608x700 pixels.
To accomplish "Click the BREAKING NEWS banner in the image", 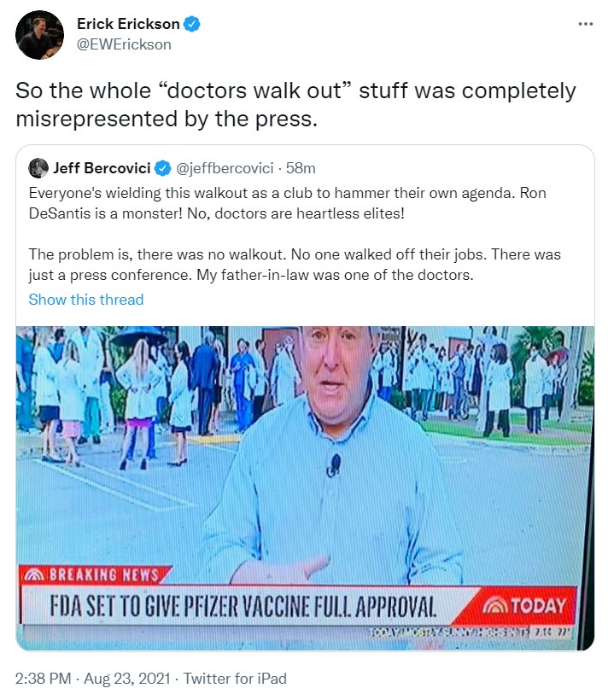I will pos(95,575).
